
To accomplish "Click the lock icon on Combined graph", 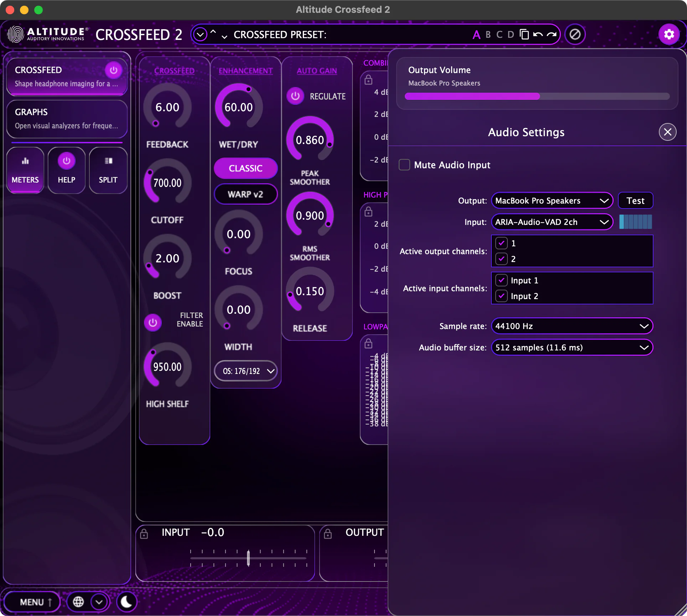I will 368,80.
